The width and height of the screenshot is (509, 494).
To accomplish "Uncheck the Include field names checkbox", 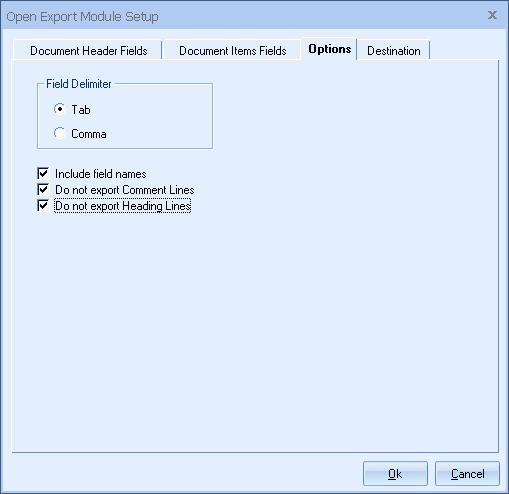I will click(x=43, y=173).
